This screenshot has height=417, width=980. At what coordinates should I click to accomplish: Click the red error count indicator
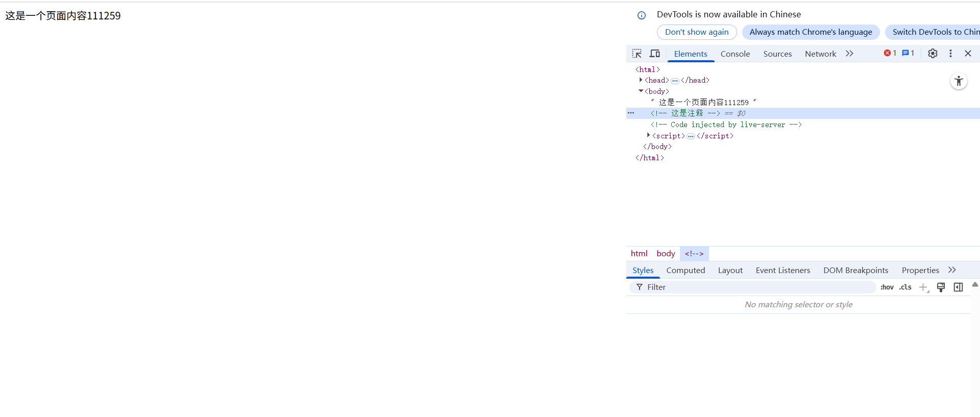(890, 53)
